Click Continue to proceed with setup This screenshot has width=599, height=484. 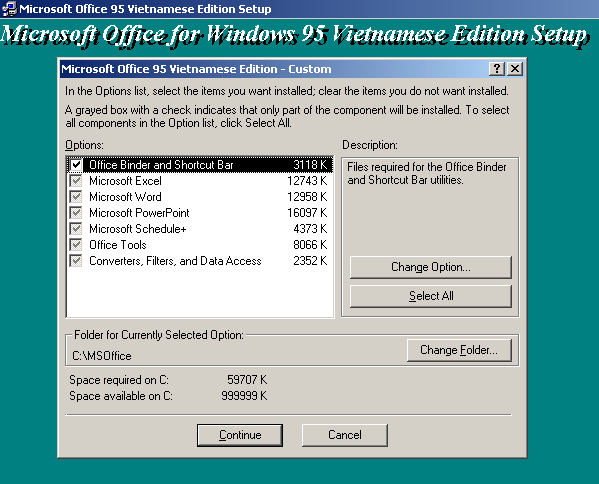(240, 435)
